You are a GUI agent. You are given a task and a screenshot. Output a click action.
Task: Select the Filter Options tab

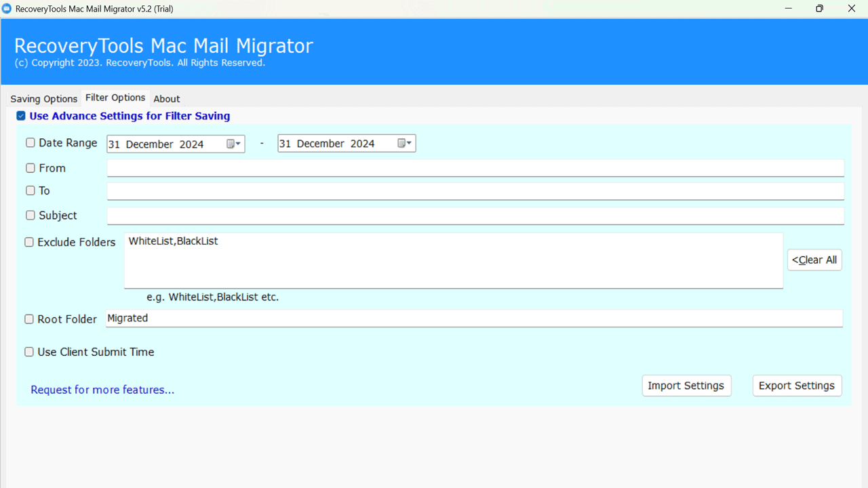(x=115, y=98)
